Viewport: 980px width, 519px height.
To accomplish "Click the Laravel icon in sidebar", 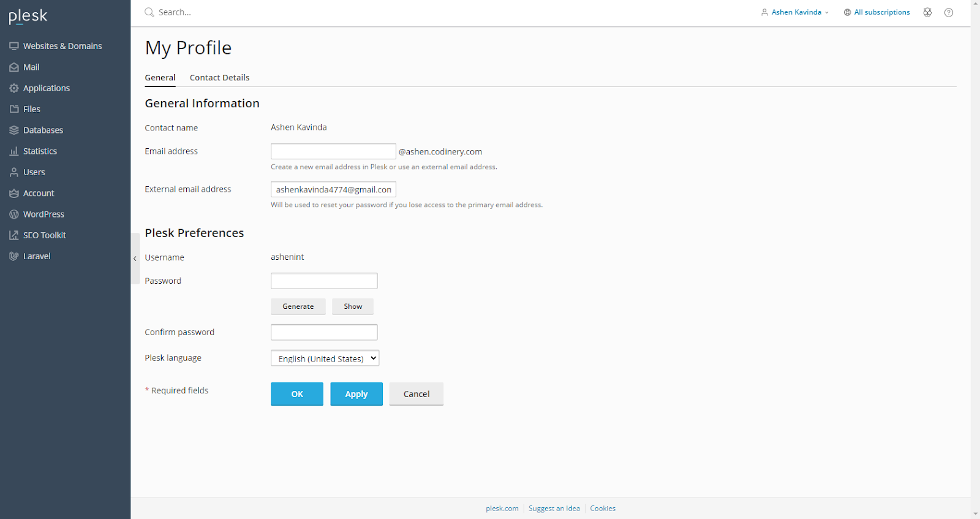I will pos(13,256).
